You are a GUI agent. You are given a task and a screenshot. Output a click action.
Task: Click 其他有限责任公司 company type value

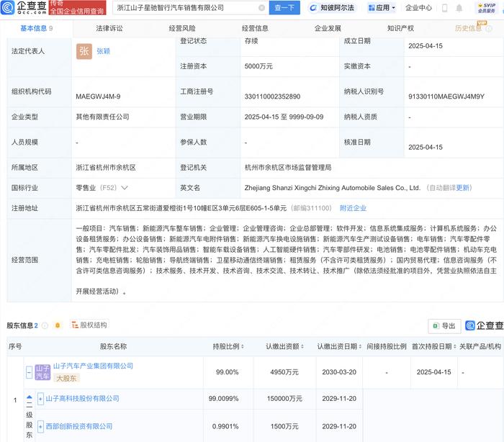[x=102, y=117]
